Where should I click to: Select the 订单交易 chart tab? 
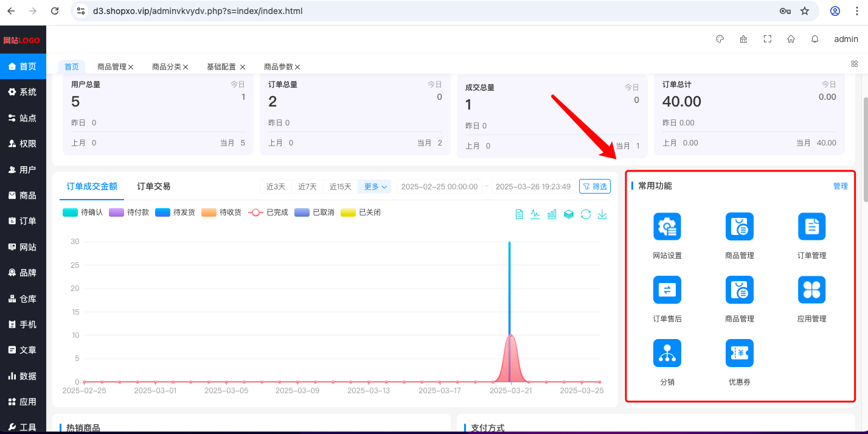pyautogui.click(x=154, y=186)
